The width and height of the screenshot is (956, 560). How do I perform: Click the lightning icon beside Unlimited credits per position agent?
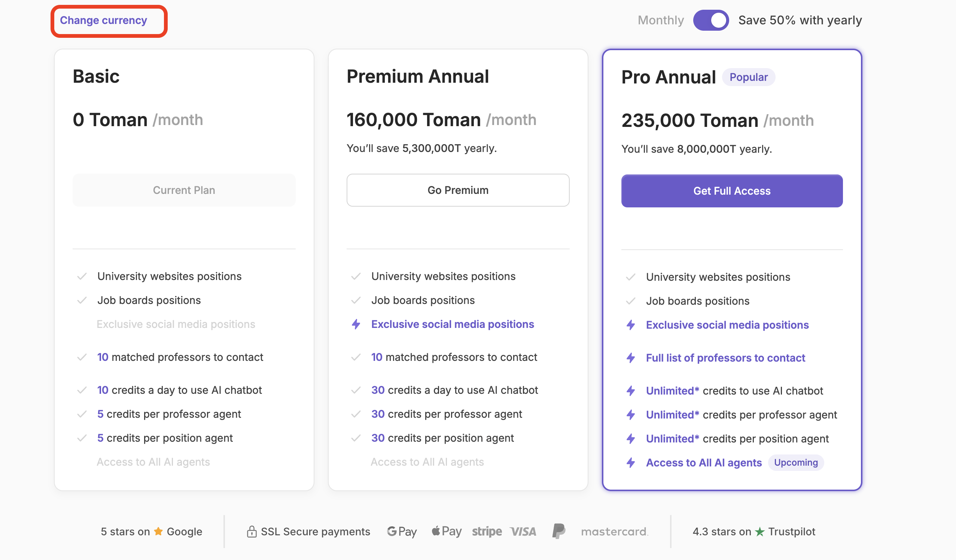630,439
